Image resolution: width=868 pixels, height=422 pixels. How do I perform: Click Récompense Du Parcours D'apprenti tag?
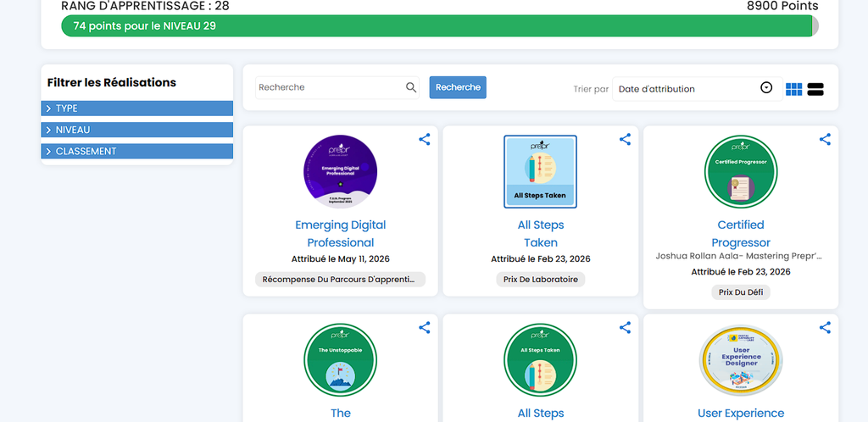point(340,280)
